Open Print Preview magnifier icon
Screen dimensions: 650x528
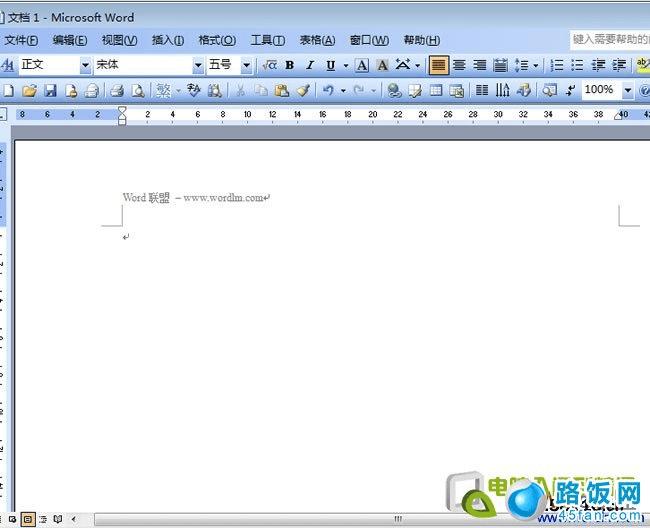click(138, 90)
